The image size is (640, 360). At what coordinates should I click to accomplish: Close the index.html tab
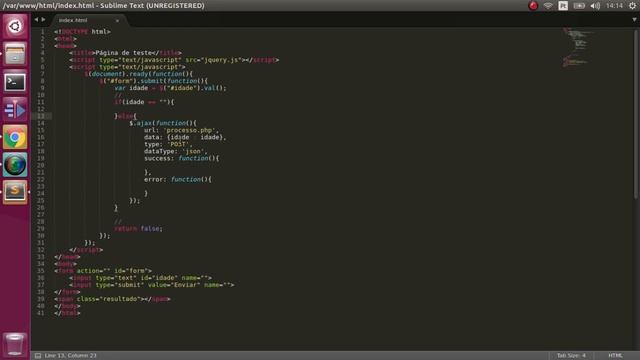pyautogui.click(x=117, y=20)
